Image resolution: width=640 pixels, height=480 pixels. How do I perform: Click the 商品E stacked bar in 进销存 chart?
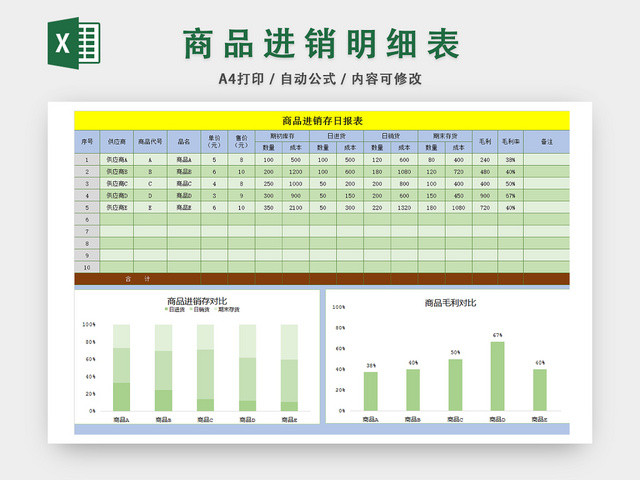(x=289, y=367)
